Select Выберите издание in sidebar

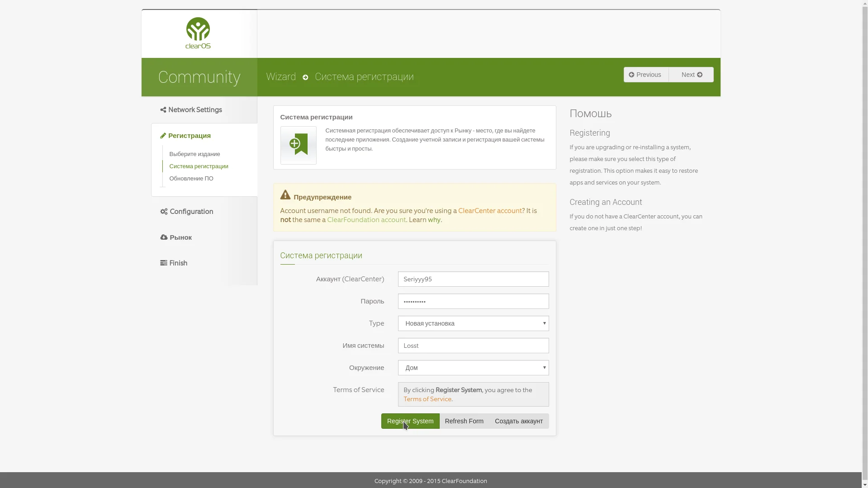click(194, 154)
